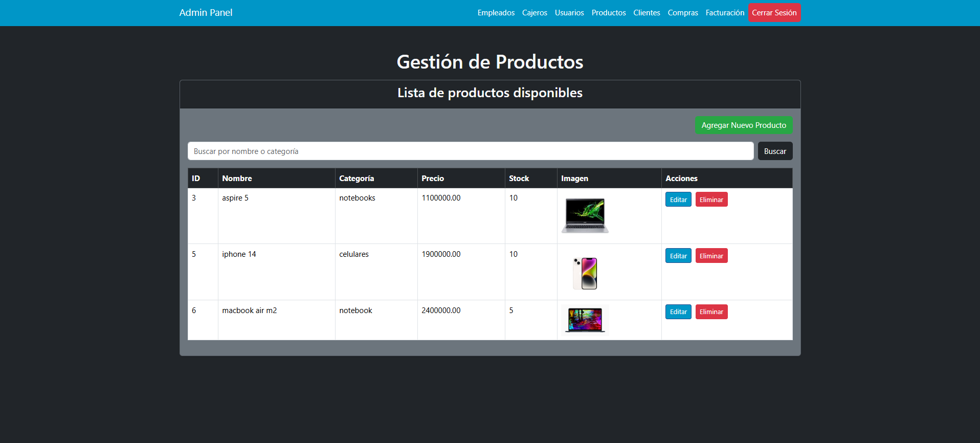
Task: Eliminate the iphone 14 row
Action: tap(711, 256)
